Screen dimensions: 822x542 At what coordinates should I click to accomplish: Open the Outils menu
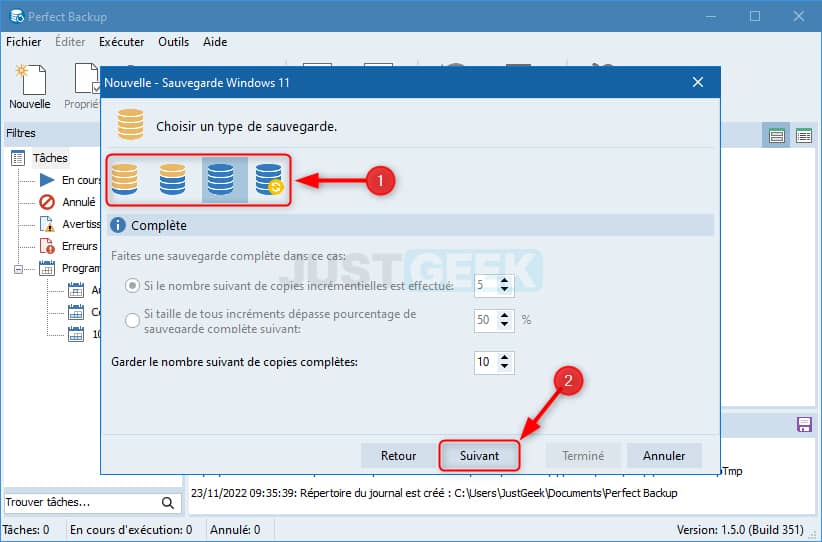[174, 42]
